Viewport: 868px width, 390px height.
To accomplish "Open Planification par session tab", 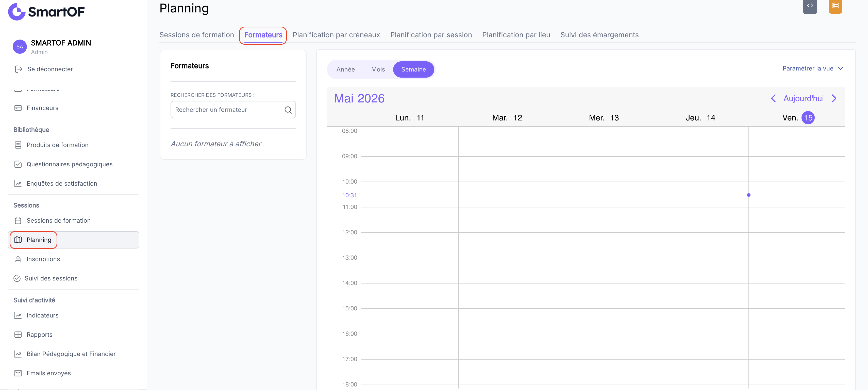I will [431, 35].
